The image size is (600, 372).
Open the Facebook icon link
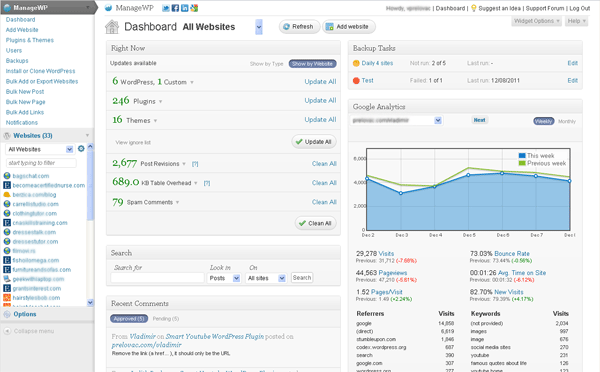[175, 8]
